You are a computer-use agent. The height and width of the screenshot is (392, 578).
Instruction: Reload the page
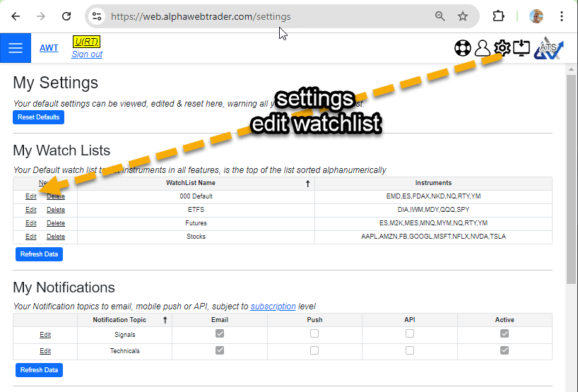click(66, 16)
